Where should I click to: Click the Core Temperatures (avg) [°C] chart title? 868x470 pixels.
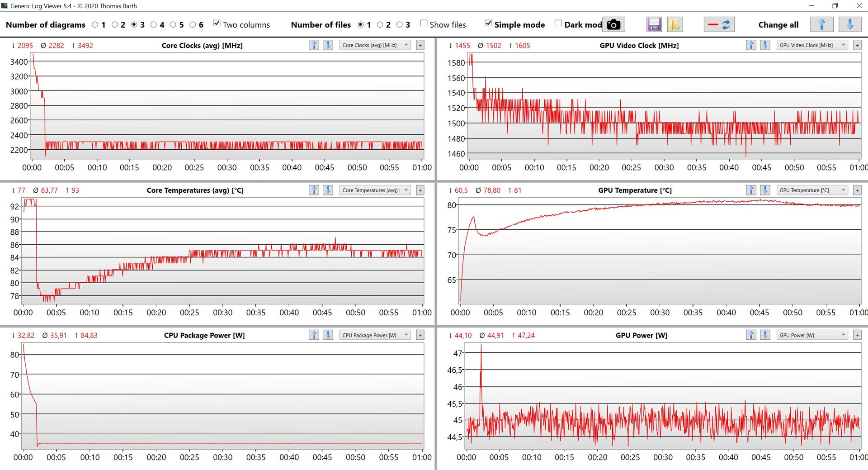tap(195, 190)
